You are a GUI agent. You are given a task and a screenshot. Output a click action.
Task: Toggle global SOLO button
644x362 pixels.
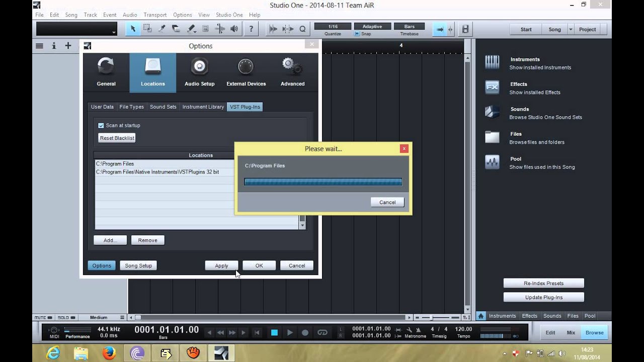[x=66, y=317]
